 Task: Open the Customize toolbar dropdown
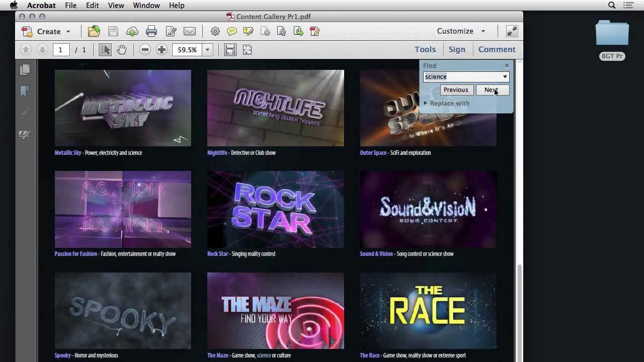coord(461,31)
